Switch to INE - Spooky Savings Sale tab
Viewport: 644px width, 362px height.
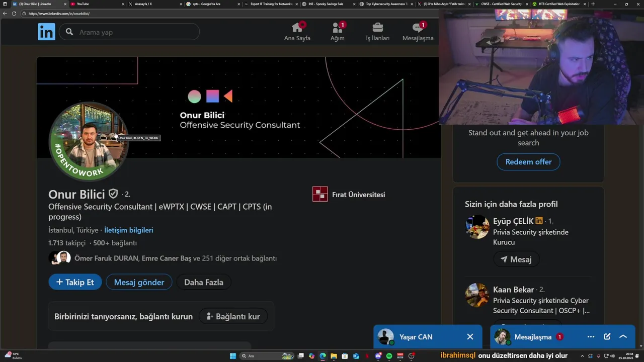click(329, 4)
